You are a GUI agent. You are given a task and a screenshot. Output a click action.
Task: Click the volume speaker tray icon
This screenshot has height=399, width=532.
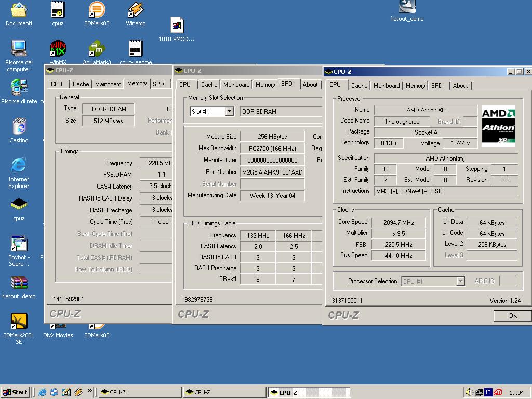click(x=469, y=392)
